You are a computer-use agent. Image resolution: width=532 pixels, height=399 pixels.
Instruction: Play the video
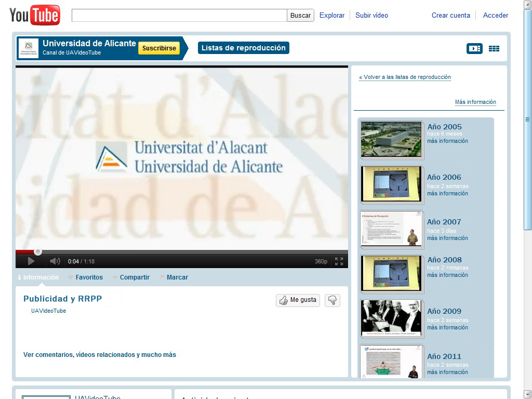point(31,261)
